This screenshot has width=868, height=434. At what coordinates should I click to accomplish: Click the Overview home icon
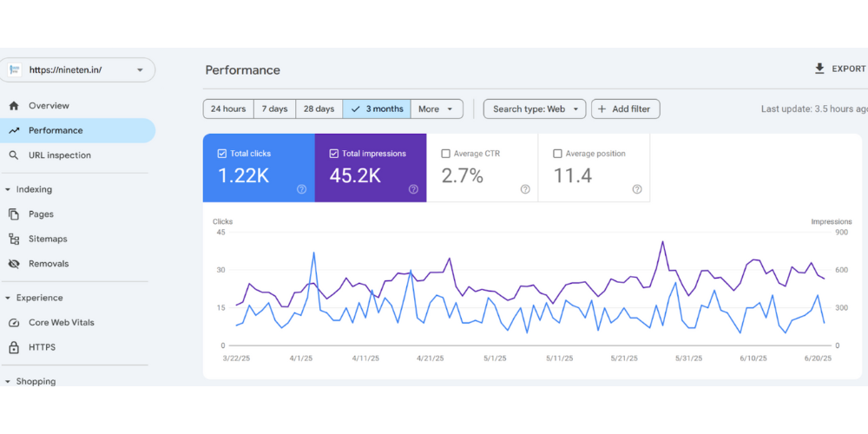tap(14, 106)
